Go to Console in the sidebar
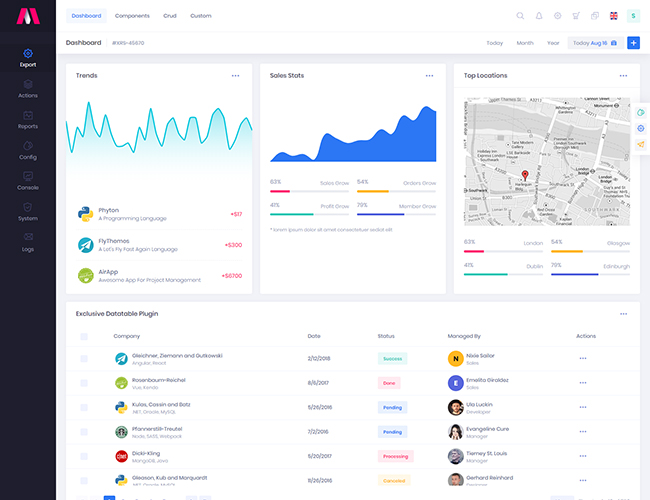The height and width of the screenshot is (500, 650). tap(27, 177)
